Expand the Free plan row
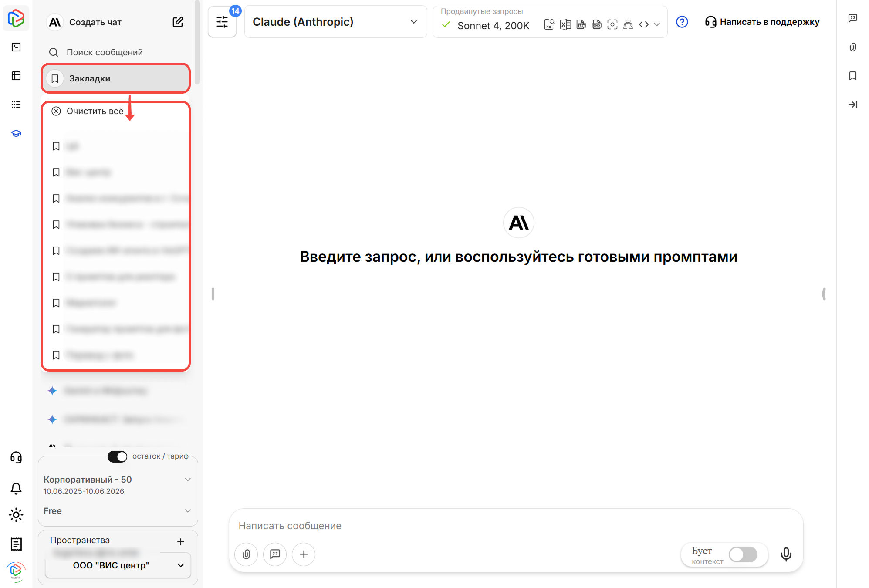The width and height of the screenshot is (869, 588). (x=188, y=511)
